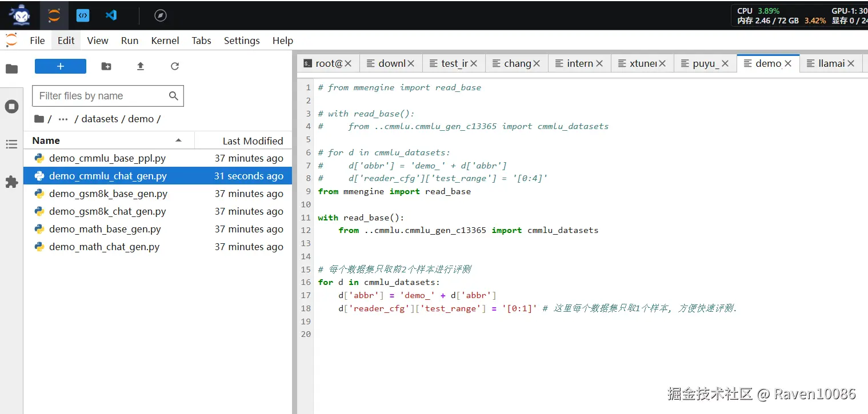Open the View menu
Image resolution: width=868 pixels, height=414 pixels.
[98, 41]
